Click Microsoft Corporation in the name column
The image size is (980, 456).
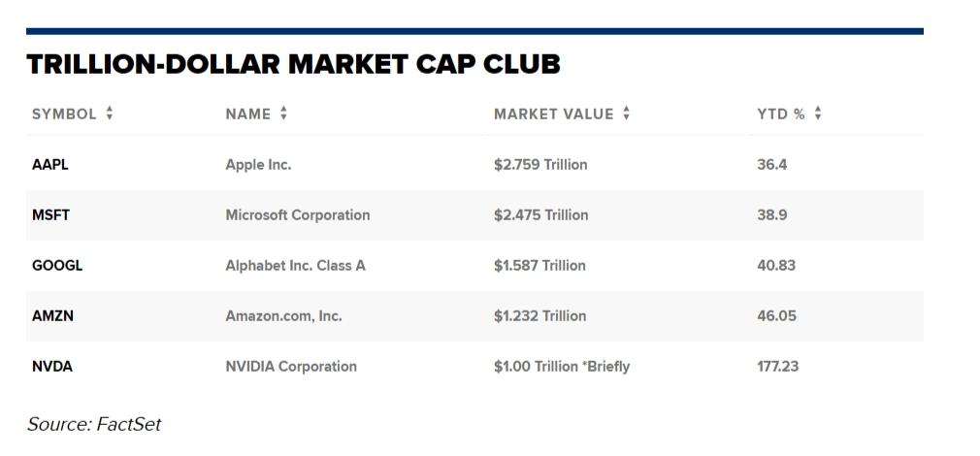297,215
